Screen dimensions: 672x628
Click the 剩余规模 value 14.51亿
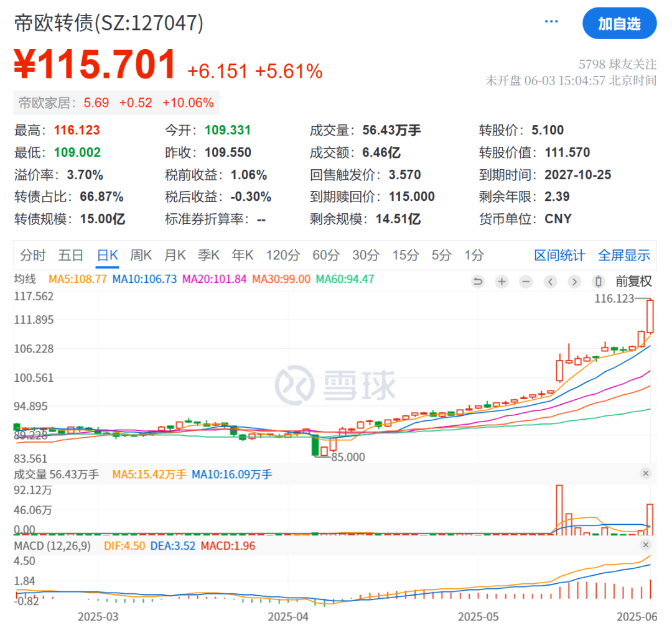(398, 219)
